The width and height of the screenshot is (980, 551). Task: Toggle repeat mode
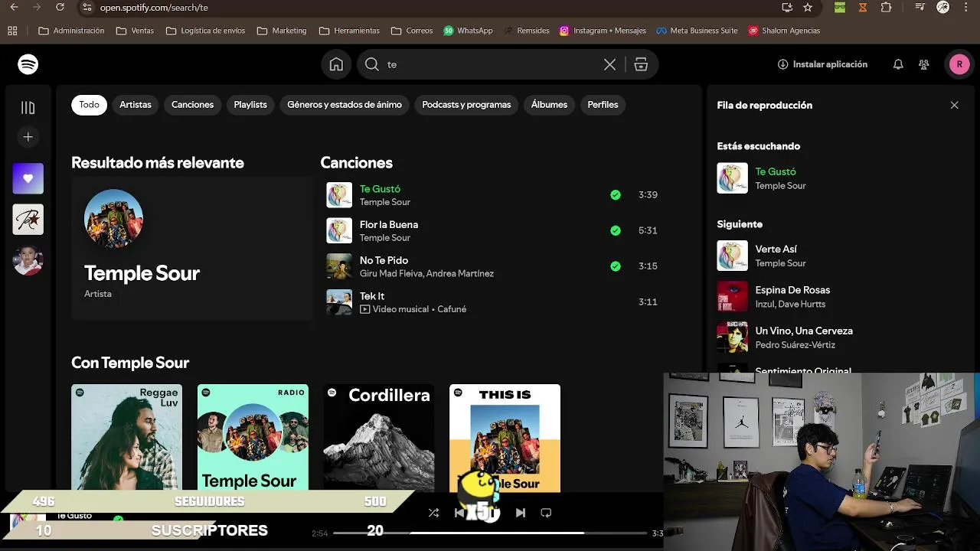click(546, 513)
